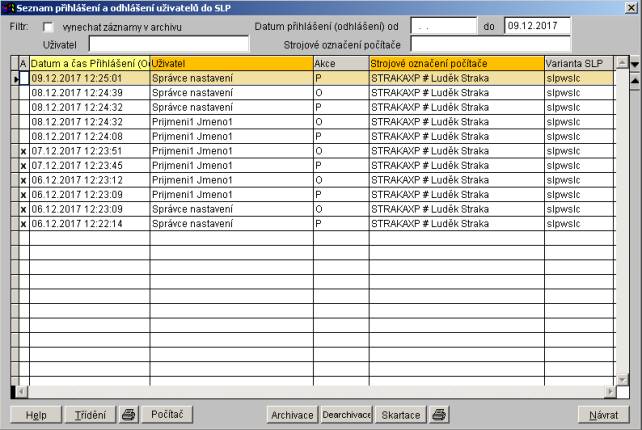This screenshot has height=430, width=642.
Task: Click the 'Uživatel' column header
Action: tap(230, 63)
